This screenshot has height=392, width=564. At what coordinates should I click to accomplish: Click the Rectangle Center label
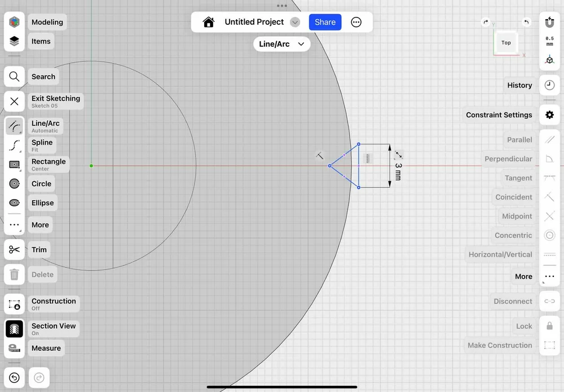[x=49, y=164]
